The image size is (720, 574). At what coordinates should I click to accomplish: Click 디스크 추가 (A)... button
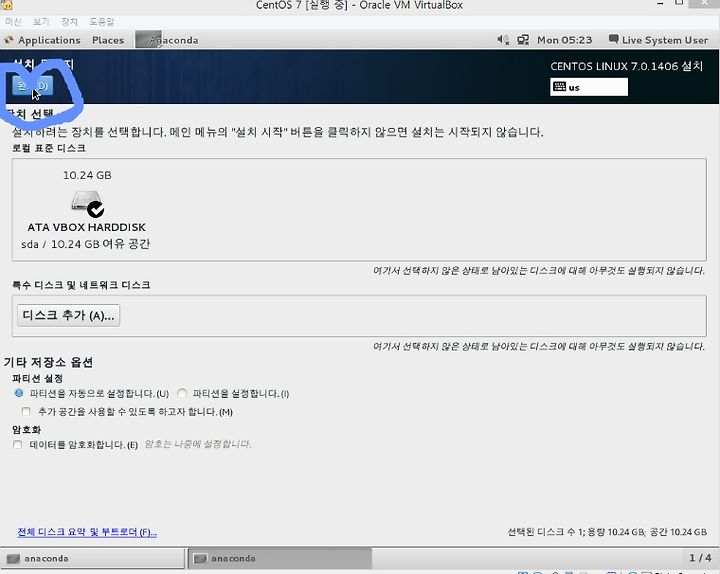click(68, 315)
